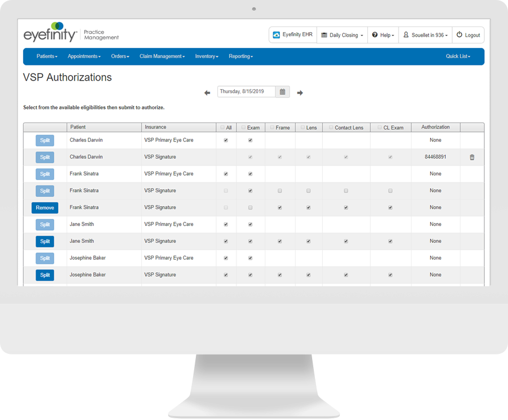Go to the previous day arrow
Image resolution: width=508 pixels, height=420 pixels.
tap(207, 93)
